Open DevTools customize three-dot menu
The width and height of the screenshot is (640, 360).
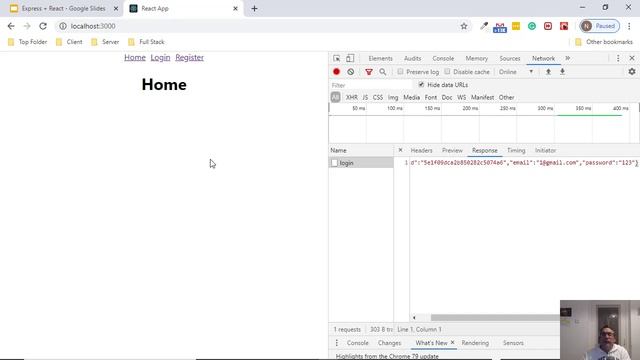tap(618, 58)
